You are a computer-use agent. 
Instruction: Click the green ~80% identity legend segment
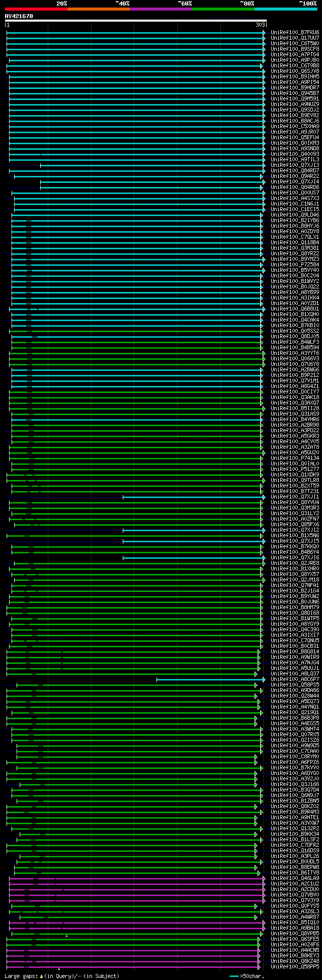click(223, 9)
